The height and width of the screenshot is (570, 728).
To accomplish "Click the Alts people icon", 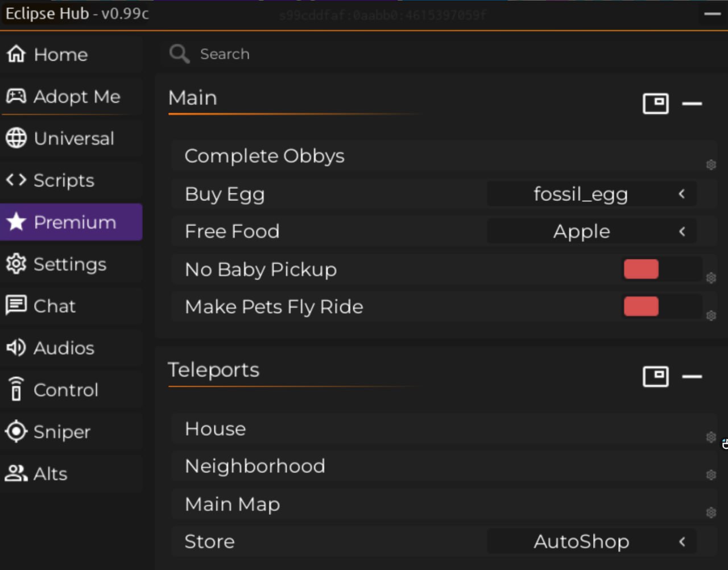I will point(16,473).
